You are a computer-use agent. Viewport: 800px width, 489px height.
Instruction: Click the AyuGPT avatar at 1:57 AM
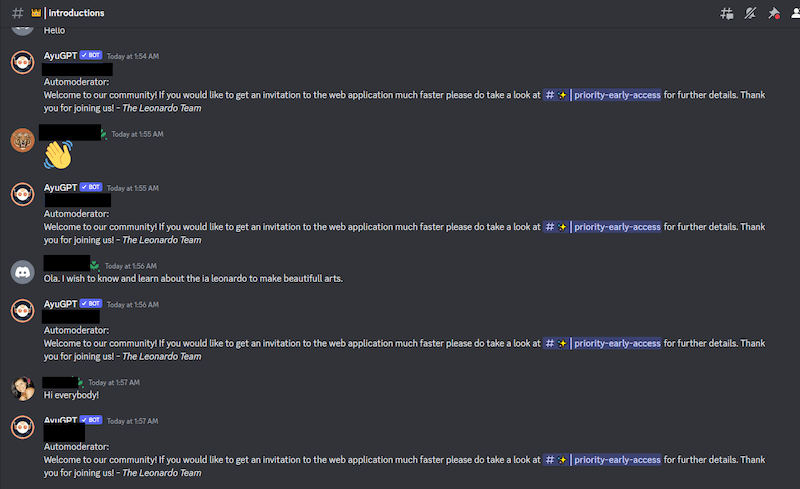(22, 427)
